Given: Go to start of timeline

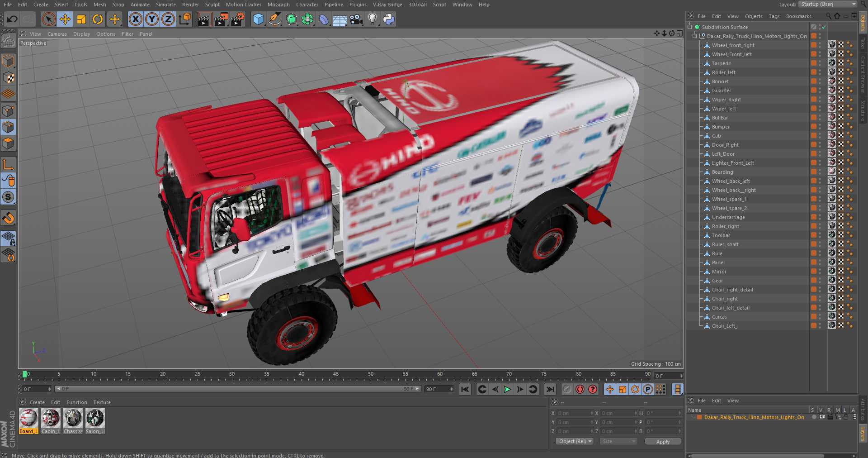Looking at the screenshot, I should click(465, 389).
